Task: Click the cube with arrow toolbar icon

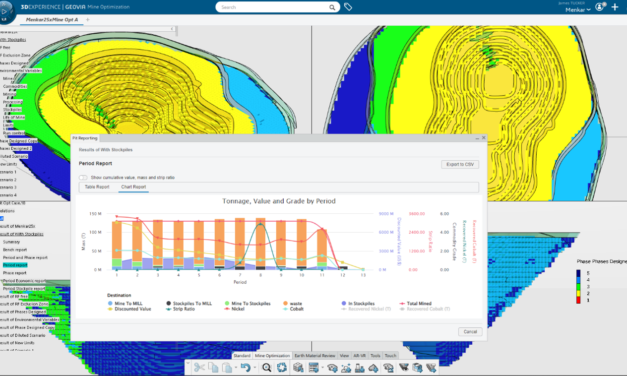Action: pyautogui.click(x=417, y=367)
